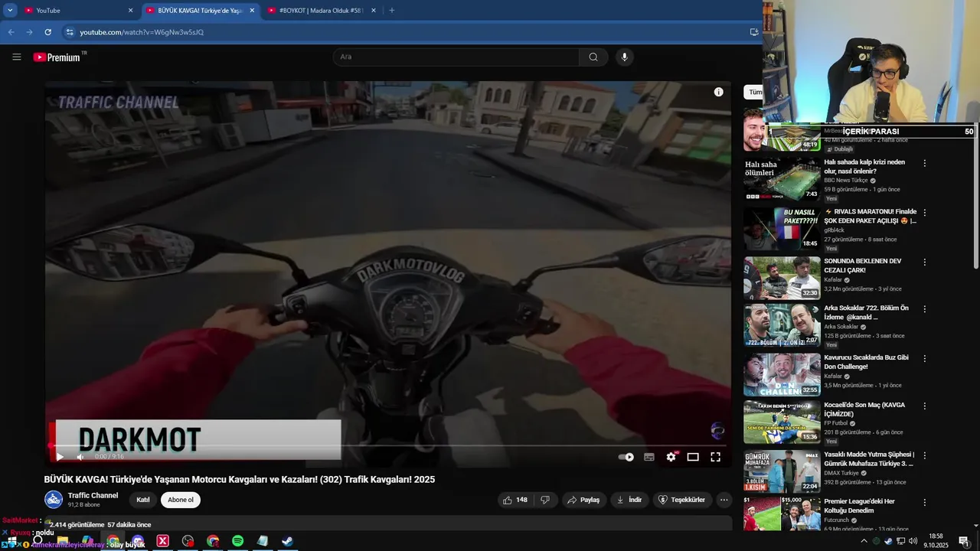Go back in browser history
980x551 pixels.
pos(11,32)
